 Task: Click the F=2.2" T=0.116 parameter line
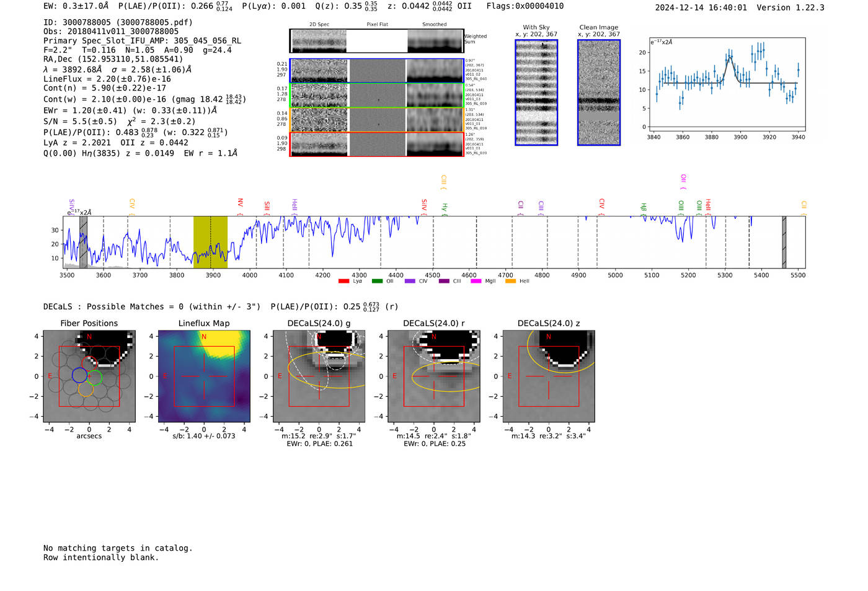138,50
